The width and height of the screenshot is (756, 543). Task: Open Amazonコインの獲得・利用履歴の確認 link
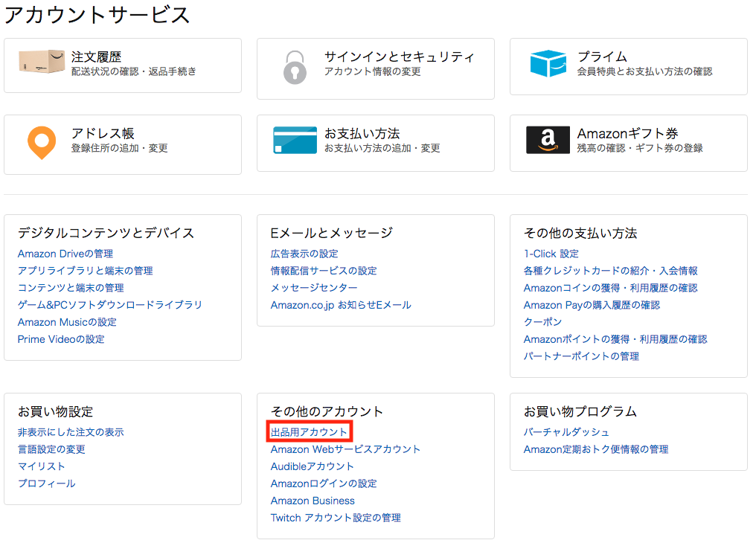click(x=611, y=288)
